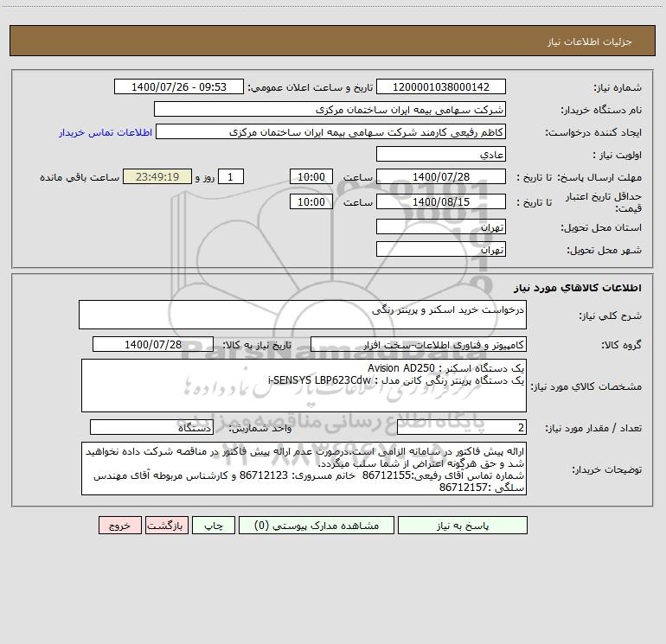Click unit of measure field دستگاه

tap(151, 428)
